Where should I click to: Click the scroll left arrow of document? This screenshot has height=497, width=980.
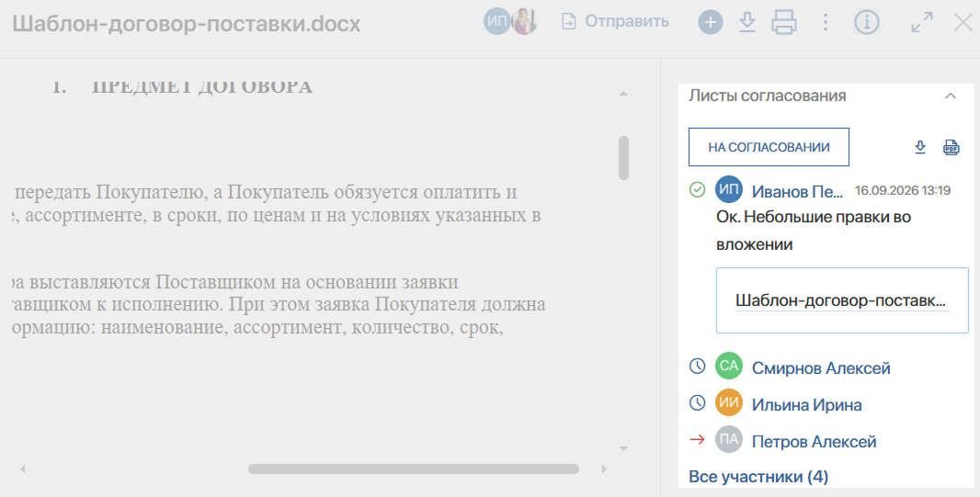pos(22,469)
